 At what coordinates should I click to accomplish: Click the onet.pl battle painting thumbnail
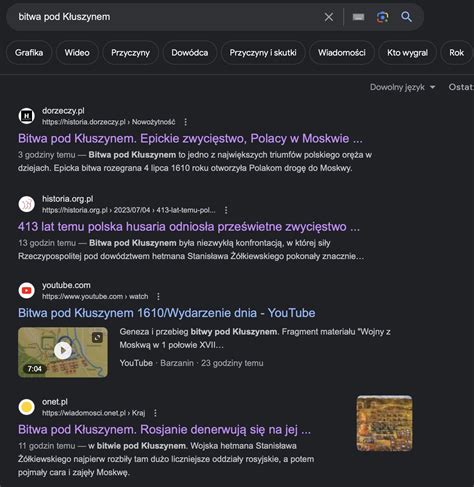384,423
